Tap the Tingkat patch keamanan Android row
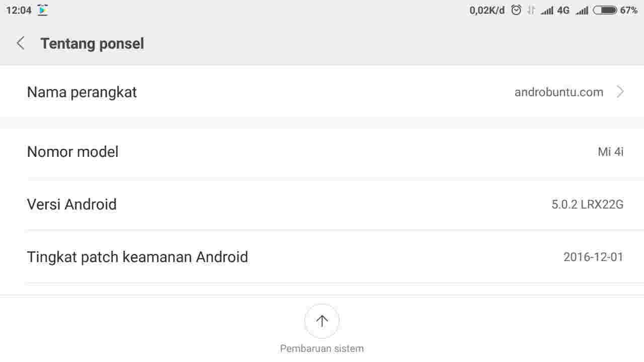 [322, 257]
